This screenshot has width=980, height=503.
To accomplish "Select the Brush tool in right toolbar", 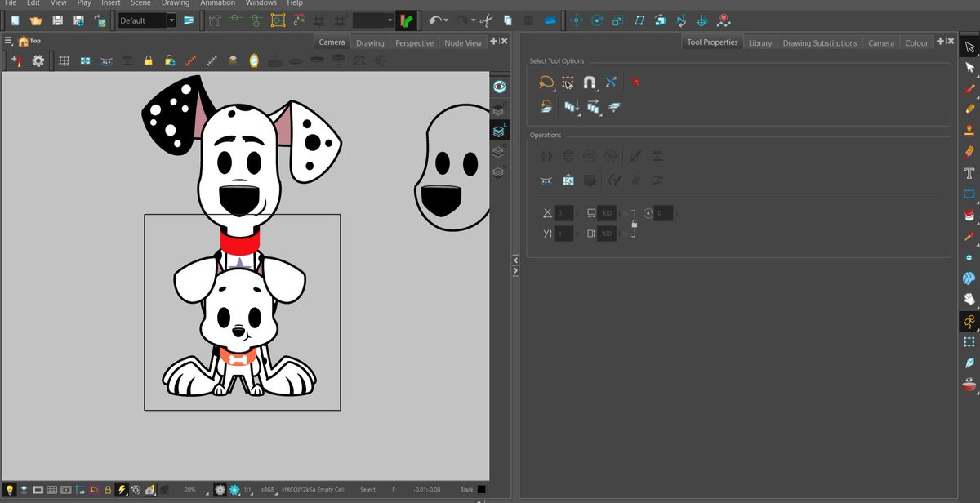I will 969,88.
